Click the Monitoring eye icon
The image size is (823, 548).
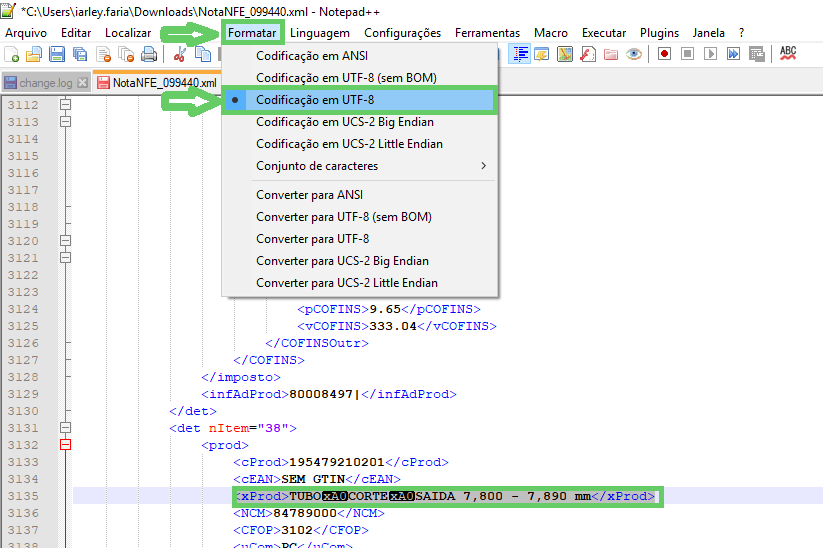coord(633,54)
